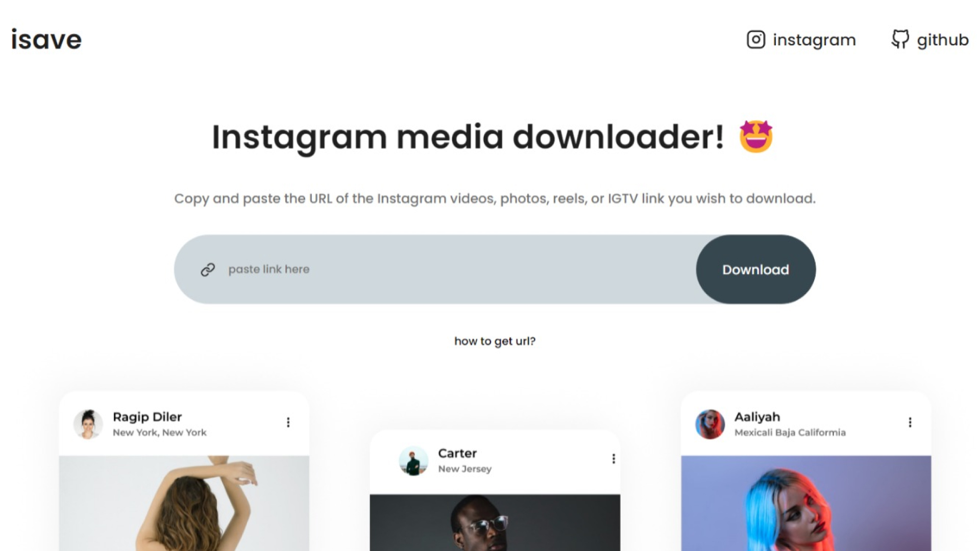Click the GitHub octocat icon
Viewport: 980px width, 551px height.
(900, 39)
